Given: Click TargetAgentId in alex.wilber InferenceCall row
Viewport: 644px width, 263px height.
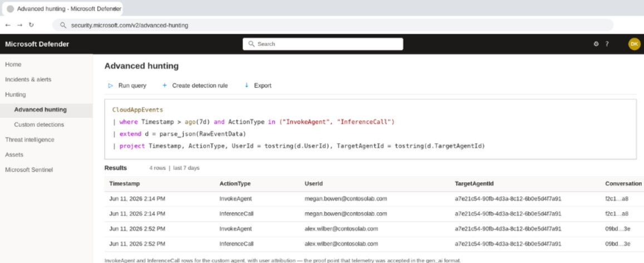Looking at the screenshot, I should click(x=508, y=243).
